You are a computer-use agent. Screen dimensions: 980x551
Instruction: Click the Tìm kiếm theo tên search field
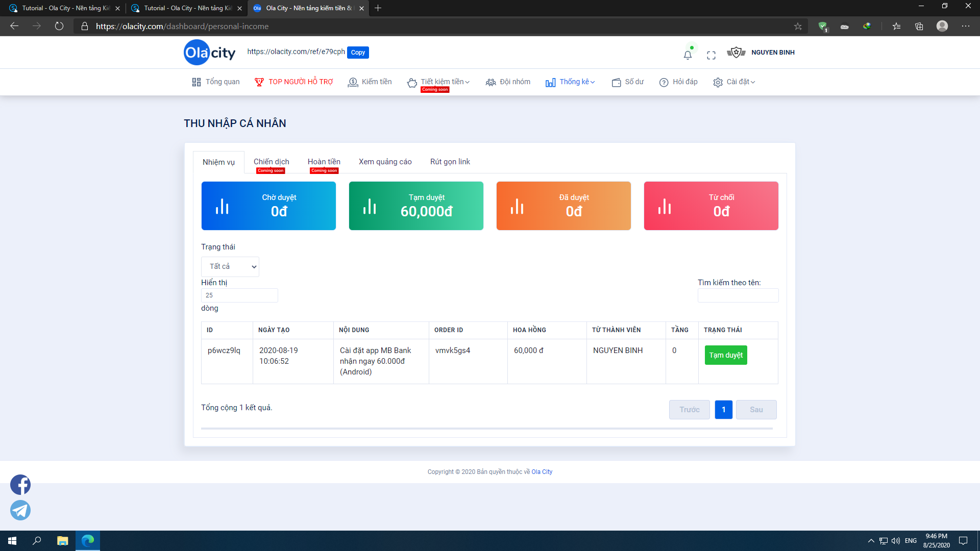pos(738,295)
